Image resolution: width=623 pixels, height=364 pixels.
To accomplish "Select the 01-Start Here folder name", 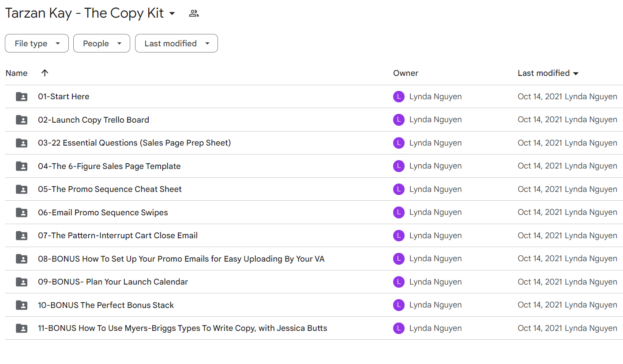I will tap(64, 97).
